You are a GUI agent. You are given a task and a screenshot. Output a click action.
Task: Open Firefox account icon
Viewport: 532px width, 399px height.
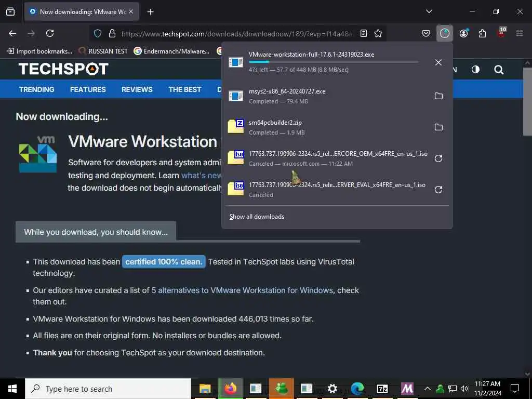click(x=463, y=33)
